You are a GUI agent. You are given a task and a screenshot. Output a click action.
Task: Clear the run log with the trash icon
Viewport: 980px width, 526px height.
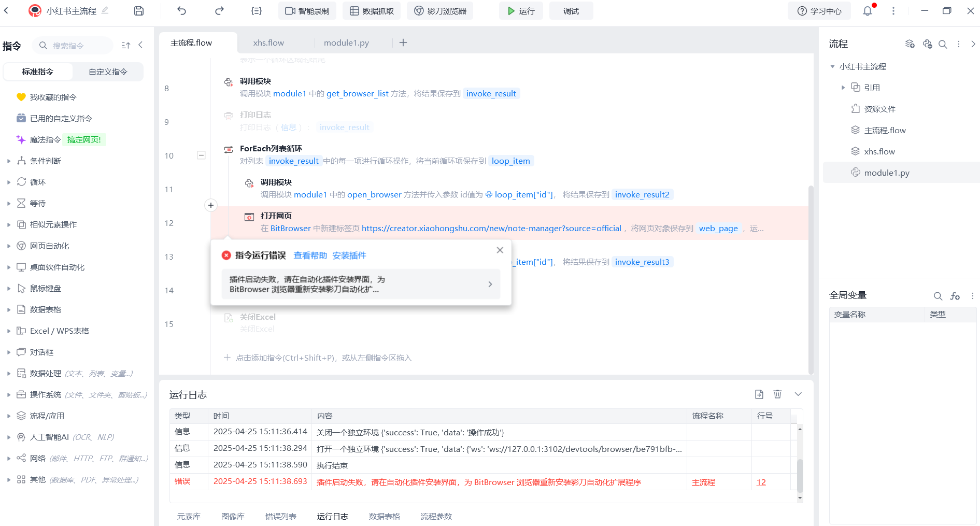point(777,394)
